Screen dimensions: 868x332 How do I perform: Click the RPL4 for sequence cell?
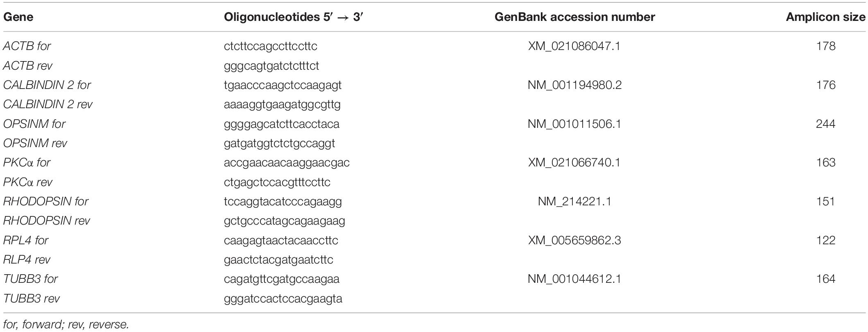[x=281, y=240]
